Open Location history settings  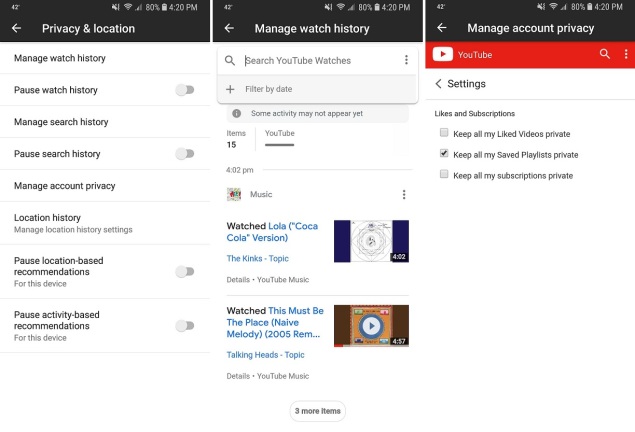tap(105, 223)
